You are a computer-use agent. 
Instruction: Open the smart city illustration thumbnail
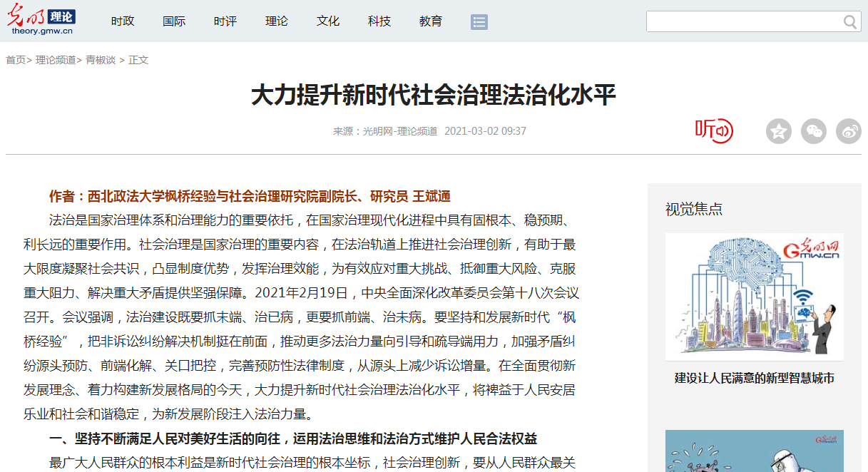coord(754,297)
